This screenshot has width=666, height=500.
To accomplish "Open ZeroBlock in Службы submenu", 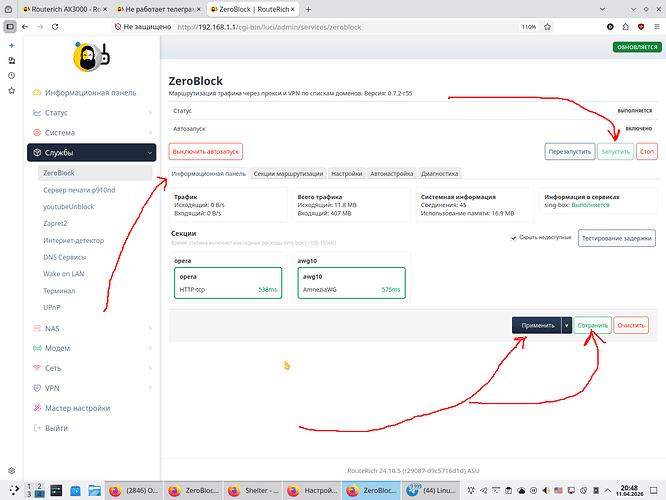I will click(95, 173).
